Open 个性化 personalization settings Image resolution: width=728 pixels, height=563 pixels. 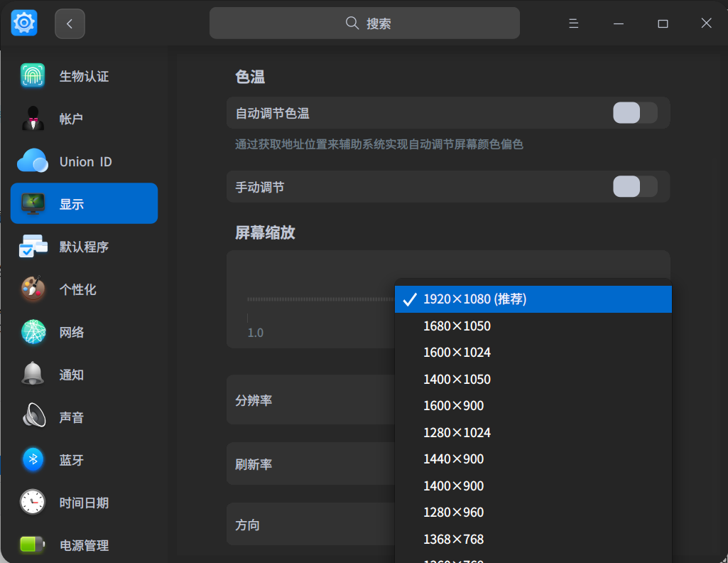pos(84,289)
